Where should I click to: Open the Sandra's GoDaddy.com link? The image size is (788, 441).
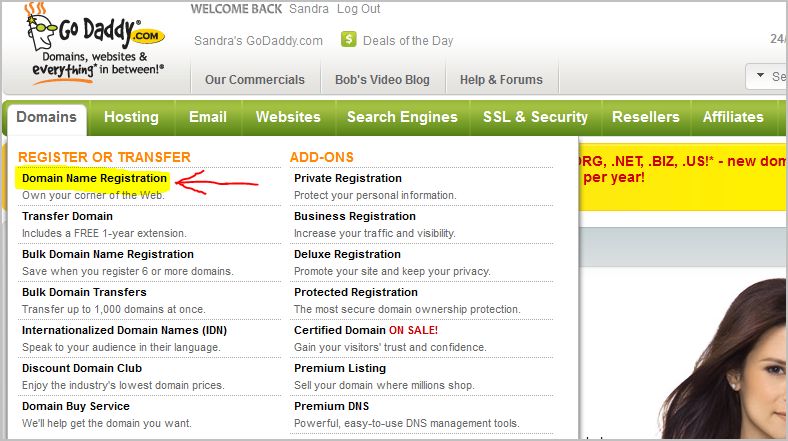pos(259,41)
